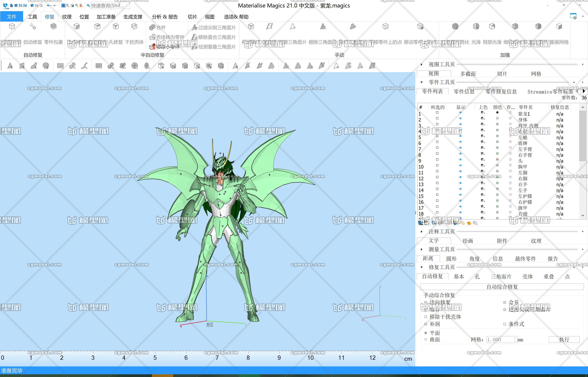Click the magnifier cube icon below the parts list
Viewport: 588px width, 377px height.
pos(456,223)
